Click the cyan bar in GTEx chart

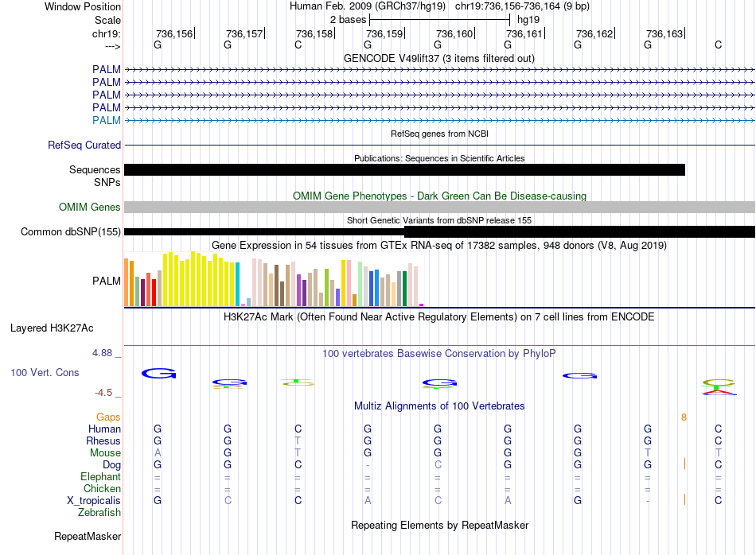point(237,284)
